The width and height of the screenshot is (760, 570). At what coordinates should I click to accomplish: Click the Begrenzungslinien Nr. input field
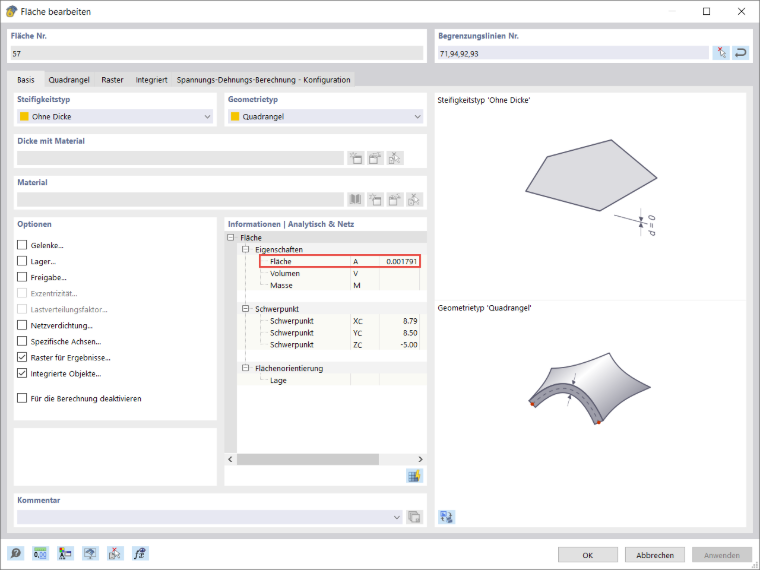[x=573, y=53]
